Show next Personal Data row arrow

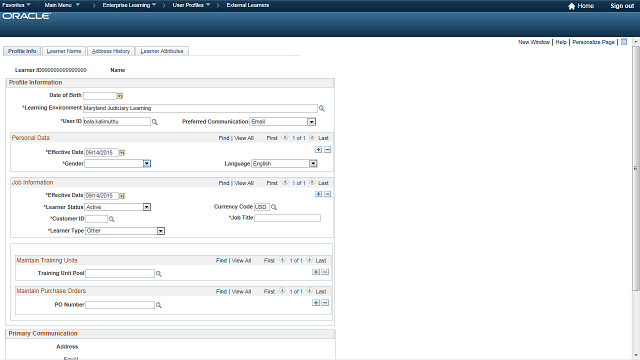click(x=312, y=138)
